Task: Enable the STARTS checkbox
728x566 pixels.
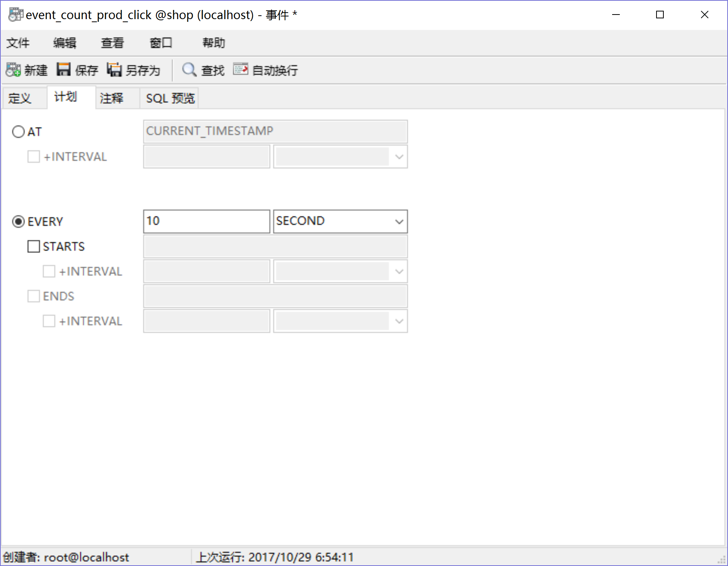Action: [34, 247]
